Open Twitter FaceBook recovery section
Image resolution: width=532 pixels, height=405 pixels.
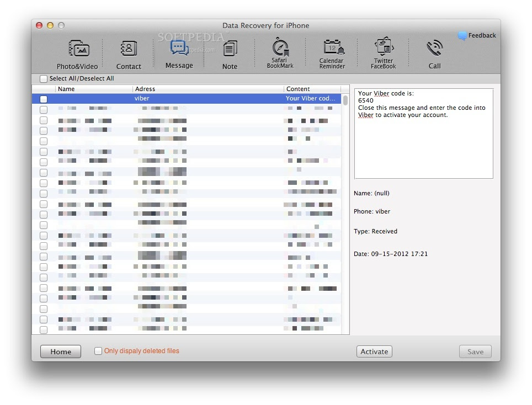(x=383, y=54)
